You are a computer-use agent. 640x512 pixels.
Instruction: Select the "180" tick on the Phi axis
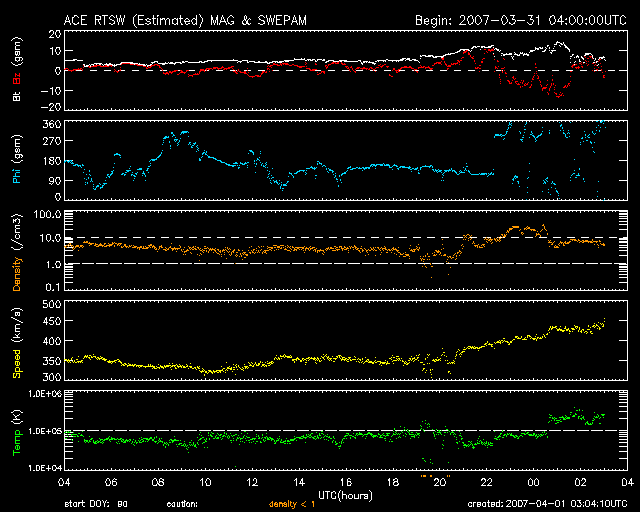pos(52,161)
